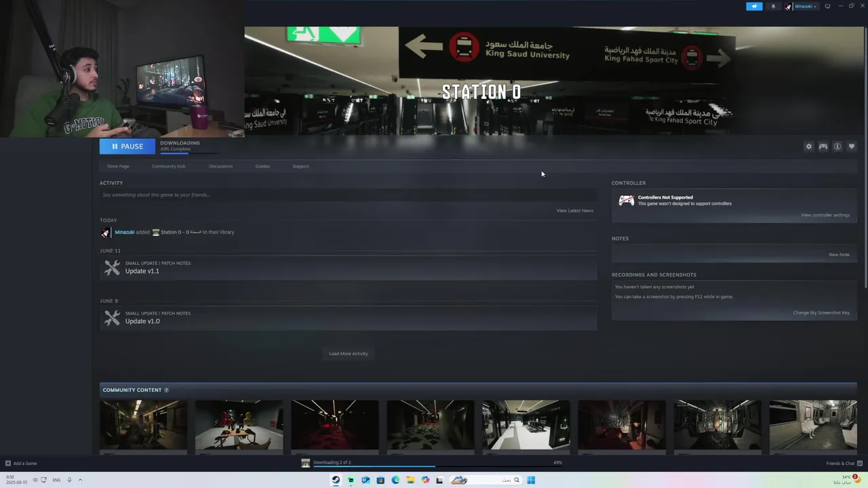
Task: Click wrench icon for Update v1.1
Action: [x=112, y=268]
